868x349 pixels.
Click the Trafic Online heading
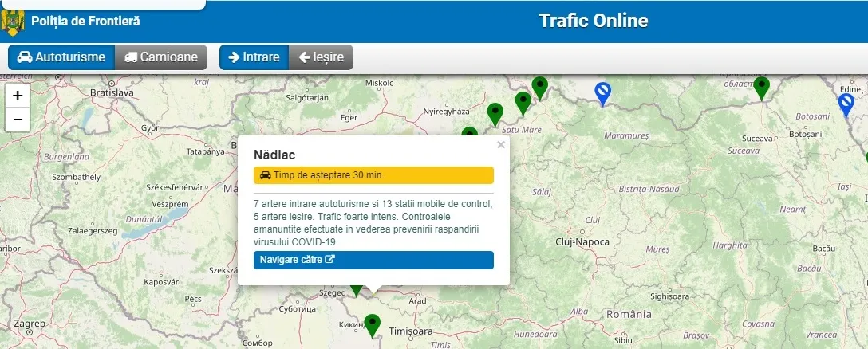(594, 21)
